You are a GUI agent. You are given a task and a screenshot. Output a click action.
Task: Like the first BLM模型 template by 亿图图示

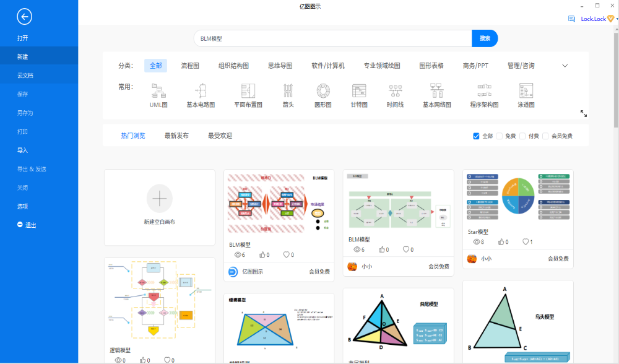point(262,254)
